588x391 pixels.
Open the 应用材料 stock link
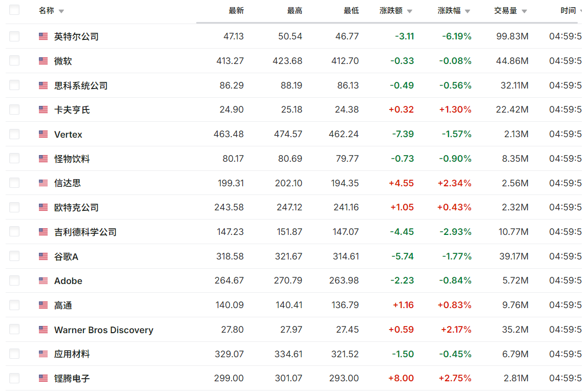click(x=72, y=354)
